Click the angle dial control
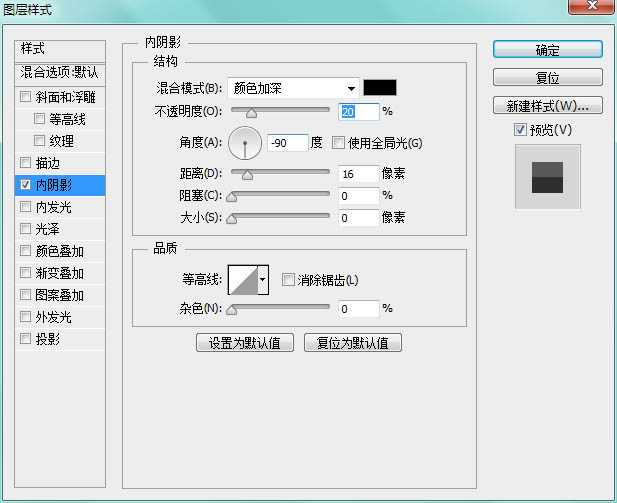617x503 pixels. (245, 143)
